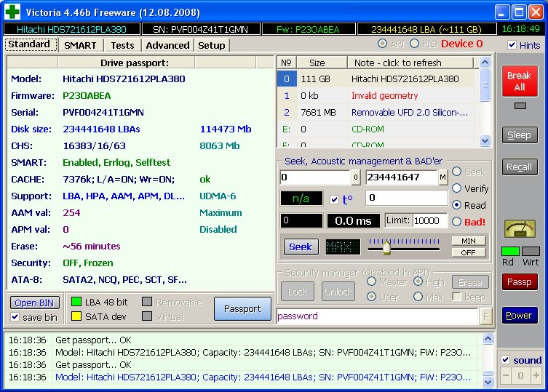This screenshot has width=548, height=392.
Task: Click the F button next to password
Action: click(486, 316)
